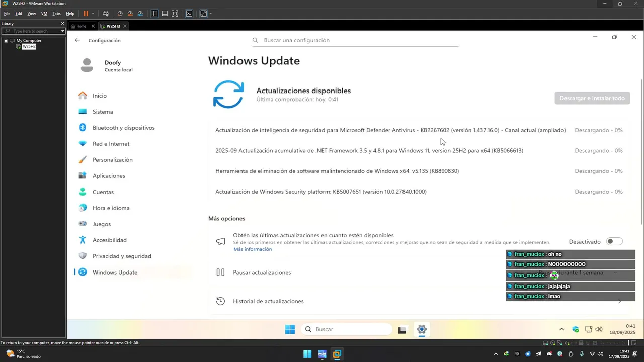Open the File menu
Viewport: 644px width, 362px height.
(7, 14)
